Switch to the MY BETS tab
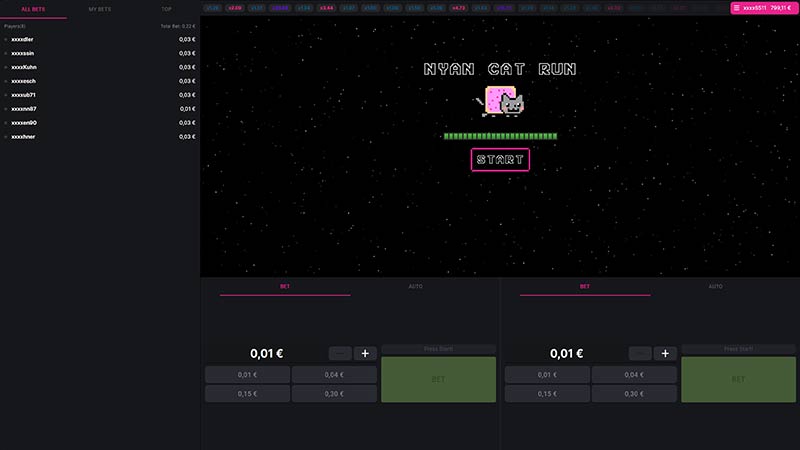800x450 pixels. pyautogui.click(x=99, y=9)
